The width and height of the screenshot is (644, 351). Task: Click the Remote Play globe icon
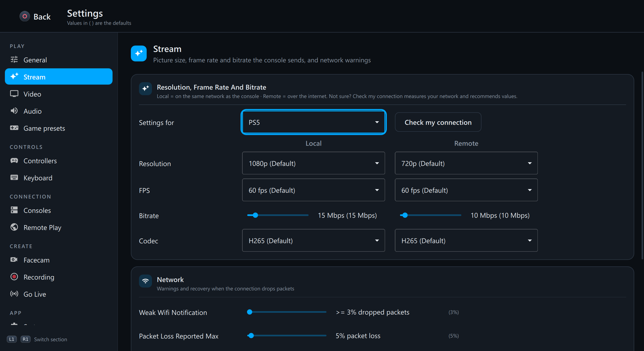[x=14, y=227]
